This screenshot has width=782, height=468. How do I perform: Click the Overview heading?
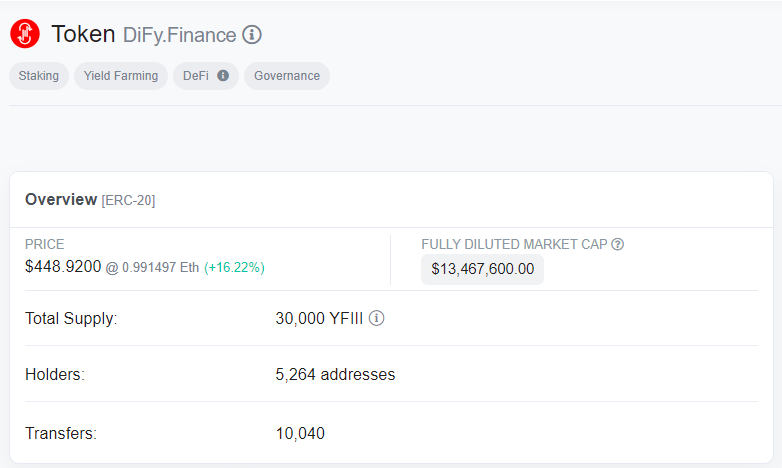click(61, 200)
